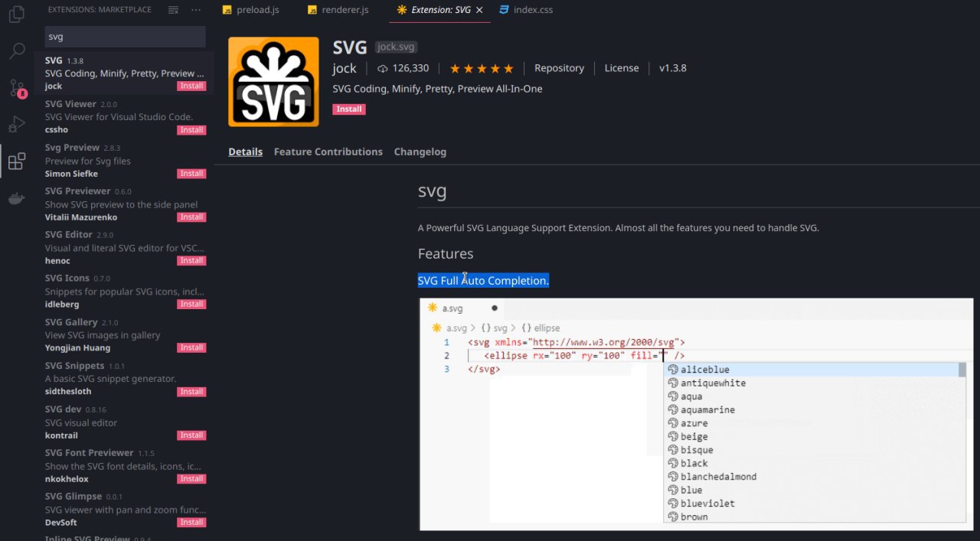Image resolution: width=980 pixels, height=541 pixels.
Task: Click into the svg search field
Action: [x=126, y=37]
